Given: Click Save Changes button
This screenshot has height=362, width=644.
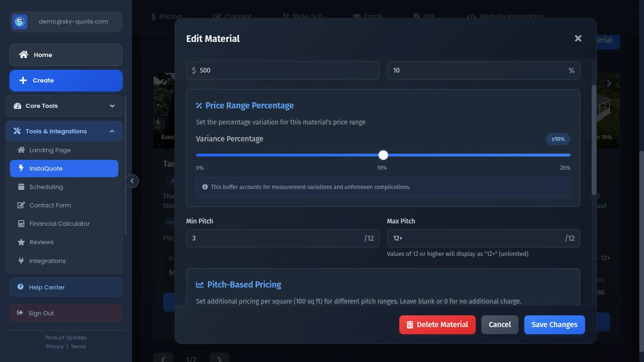Looking at the screenshot, I should 554,324.
